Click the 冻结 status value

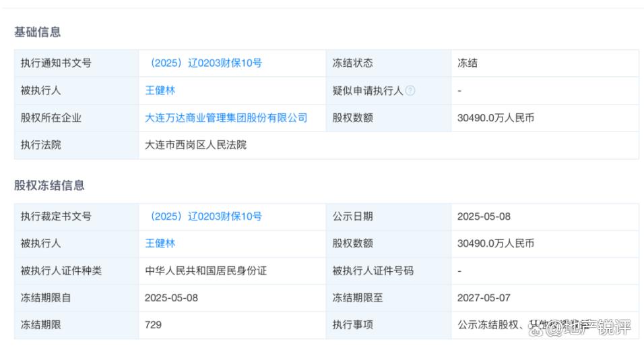click(468, 63)
